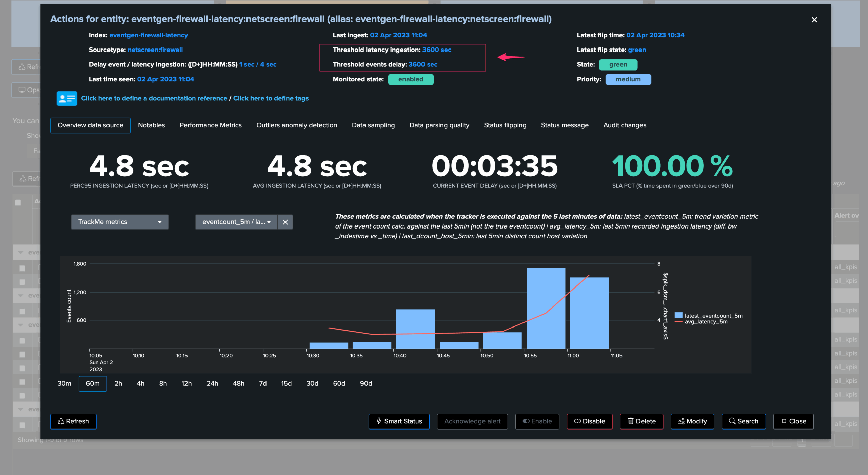868x475 pixels.
Task: Collapse the first entity row chevron on left
Action: point(21,252)
